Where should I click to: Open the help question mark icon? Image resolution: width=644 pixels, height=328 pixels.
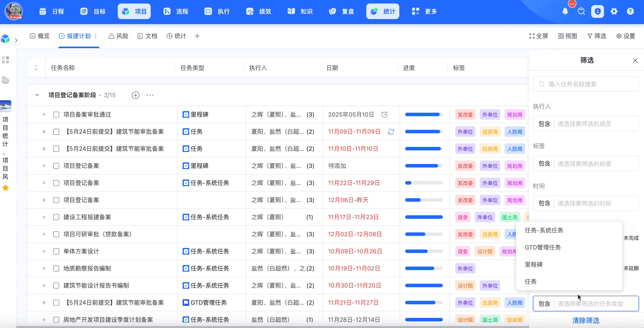[x=630, y=11]
